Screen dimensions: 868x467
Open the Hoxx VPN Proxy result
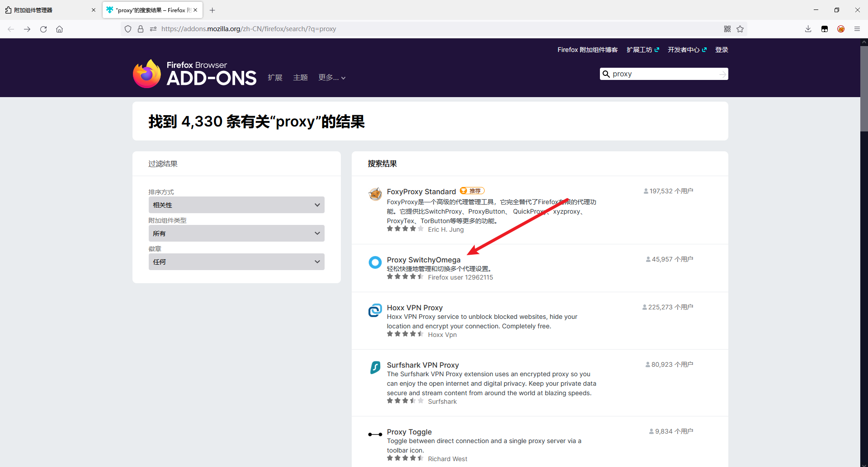tap(415, 308)
